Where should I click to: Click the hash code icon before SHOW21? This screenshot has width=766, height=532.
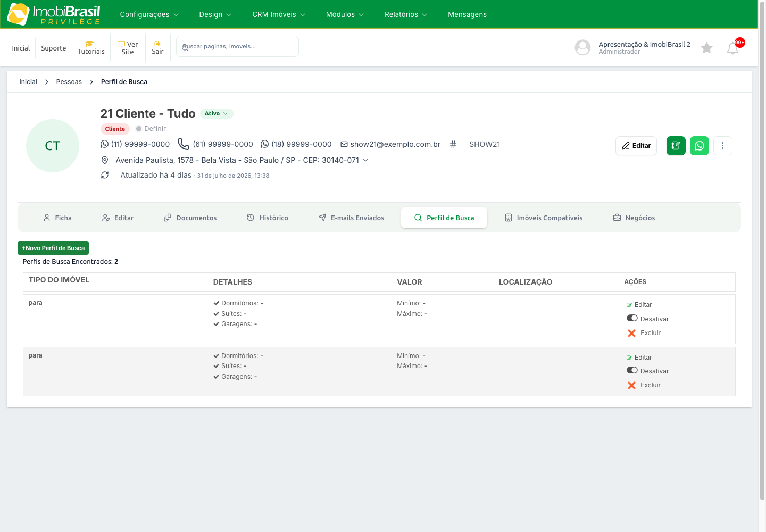[453, 144]
